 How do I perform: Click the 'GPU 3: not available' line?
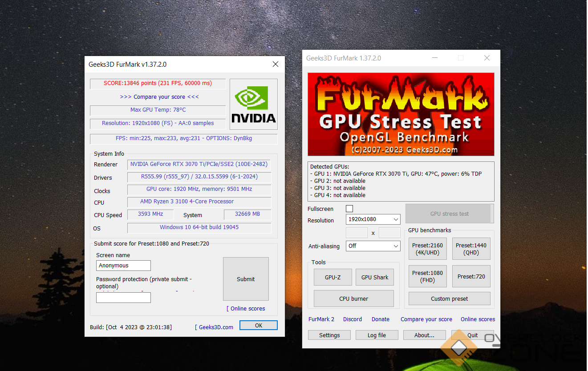(x=338, y=188)
